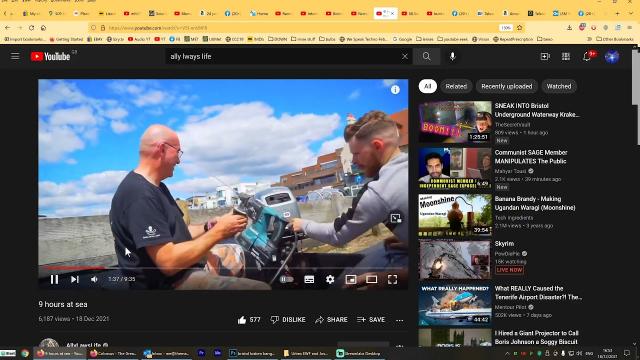The image size is (640, 360).
Task: Clear the search text with the X
Action: [x=404, y=56]
